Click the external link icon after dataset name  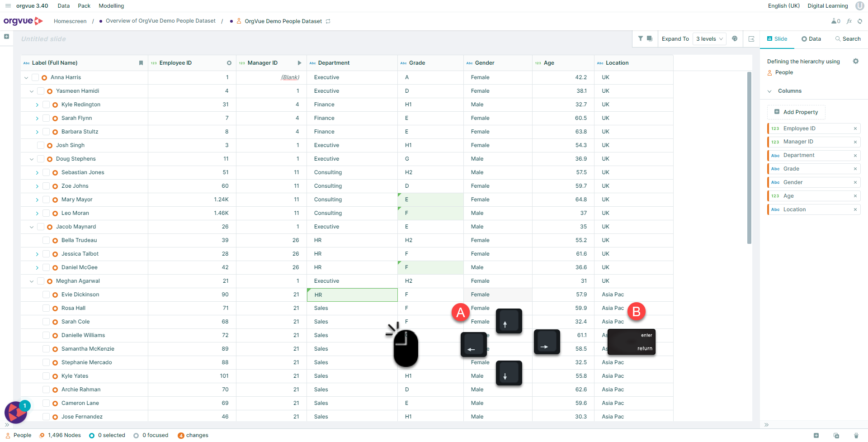(328, 21)
